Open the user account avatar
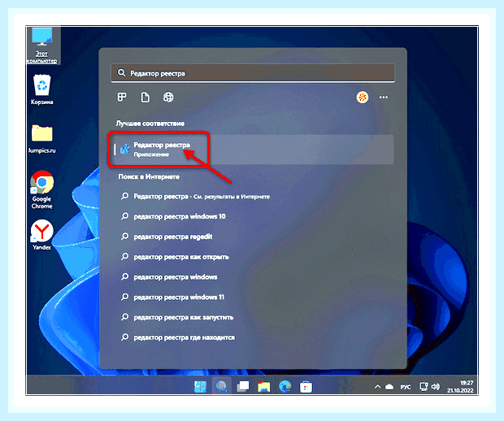 [363, 97]
